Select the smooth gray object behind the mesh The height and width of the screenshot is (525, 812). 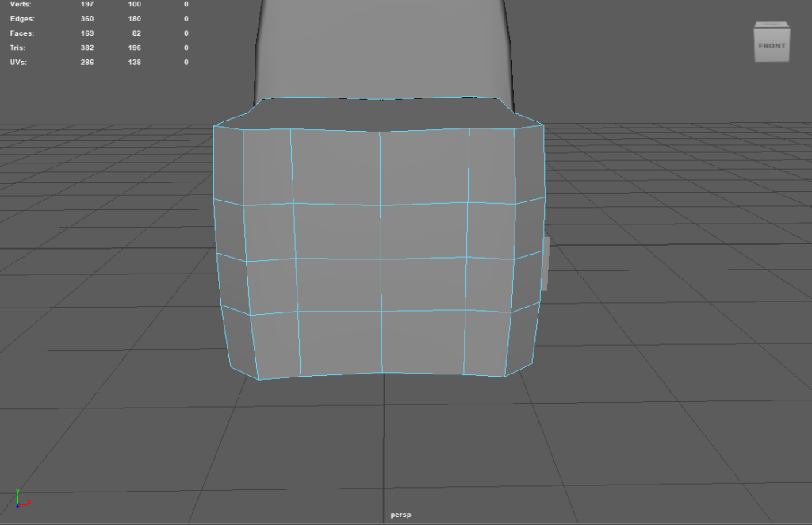[381, 48]
